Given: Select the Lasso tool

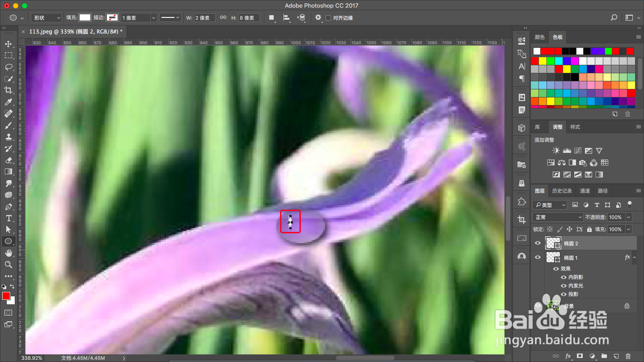Looking at the screenshot, I should click(x=8, y=67).
